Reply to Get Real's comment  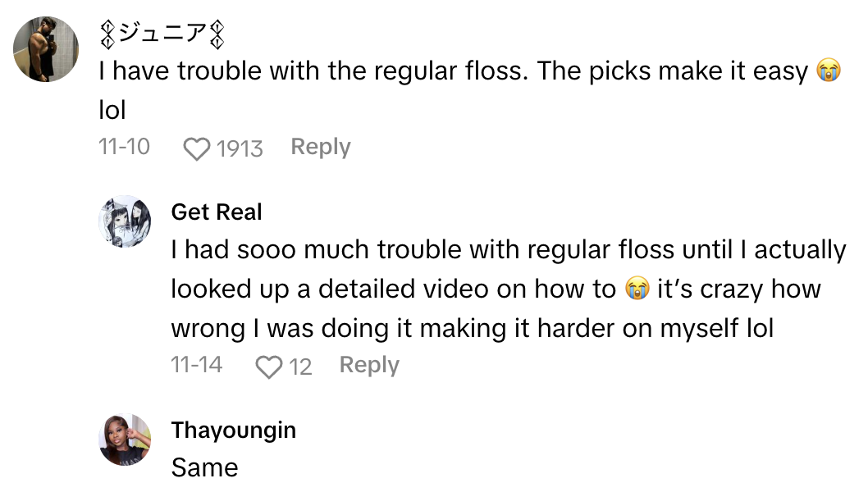click(369, 366)
